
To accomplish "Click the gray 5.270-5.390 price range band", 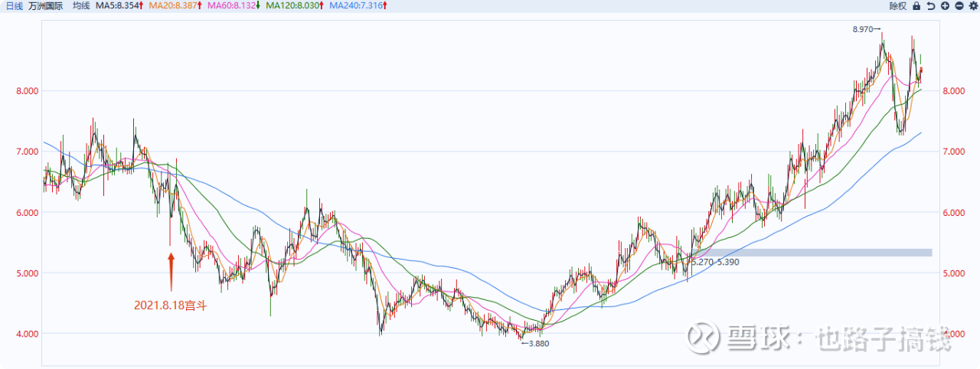I will tap(812, 253).
